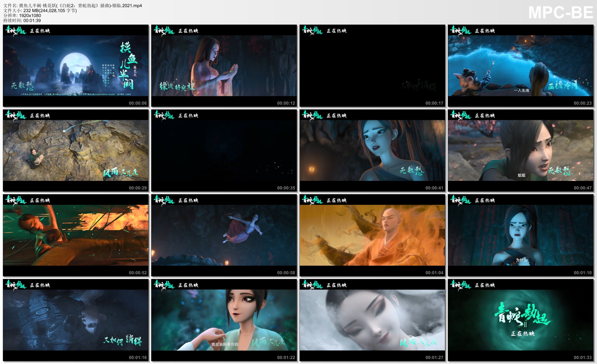
Task: Open the water reflection thumbnail at 00:01:16
Action: [x=76, y=320]
